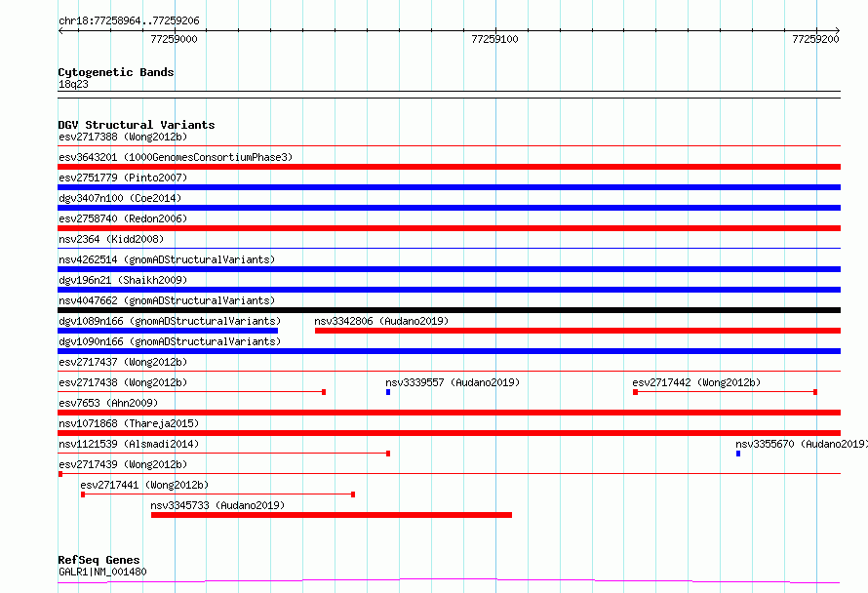Click the esv2717388 (Wong2012b) variant label
This screenshot has width=868, height=593.
point(123,137)
